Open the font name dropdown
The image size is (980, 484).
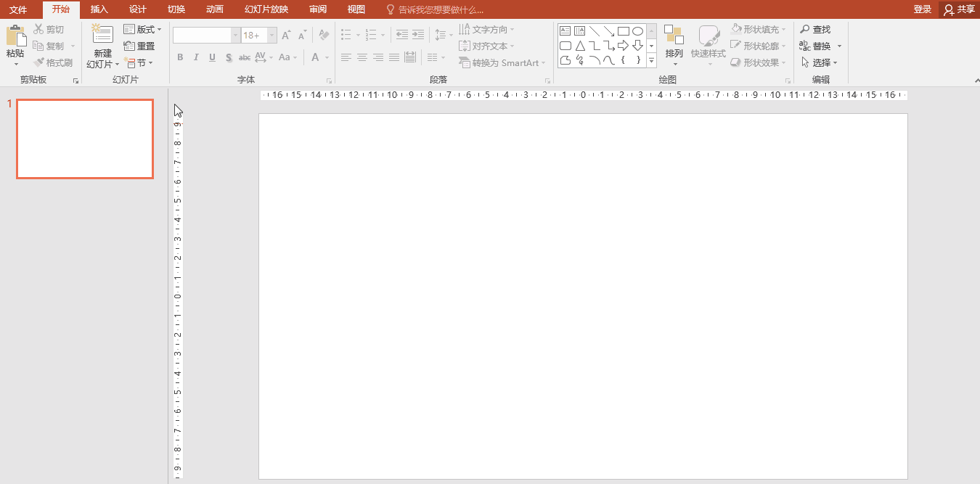[235, 35]
